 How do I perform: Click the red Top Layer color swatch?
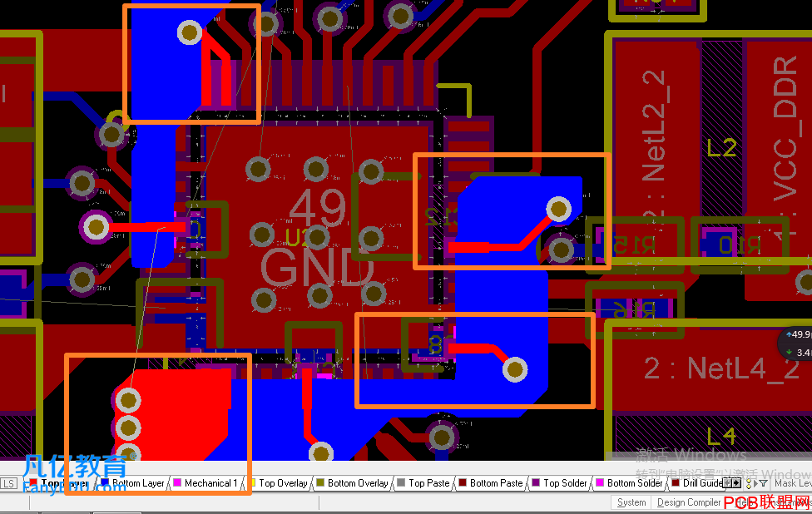[x=33, y=483]
